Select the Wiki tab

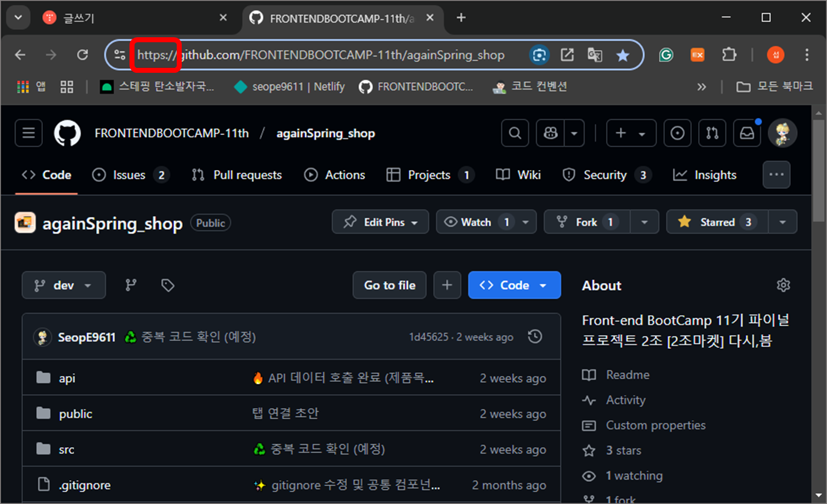pos(518,175)
